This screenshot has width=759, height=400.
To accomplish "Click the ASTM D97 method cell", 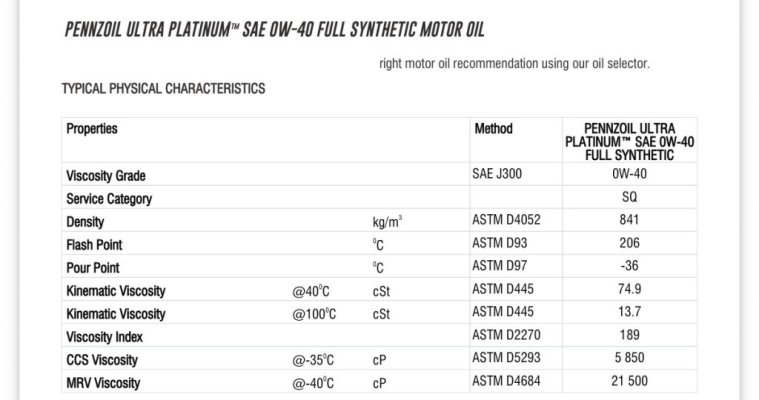I will click(x=500, y=266).
